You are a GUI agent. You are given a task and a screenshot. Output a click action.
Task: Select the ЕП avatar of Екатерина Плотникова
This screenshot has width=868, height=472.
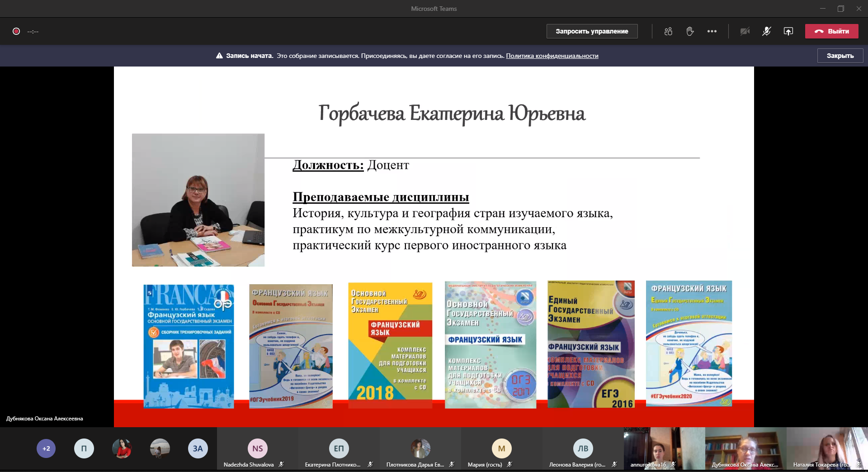339,448
